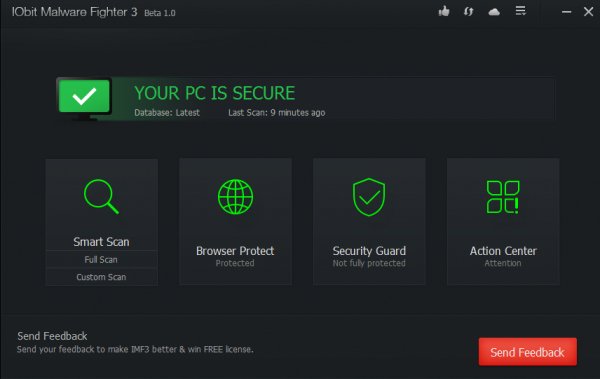Click the Browser Protect globe icon

coord(235,196)
